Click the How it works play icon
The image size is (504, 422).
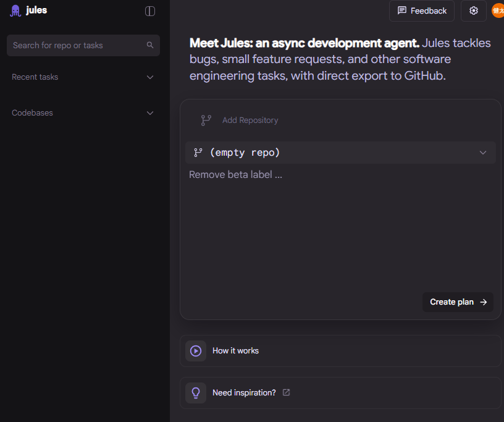coord(196,351)
